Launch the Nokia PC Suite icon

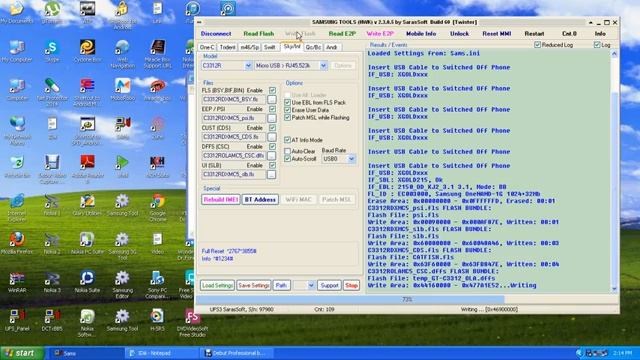point(87,243)
